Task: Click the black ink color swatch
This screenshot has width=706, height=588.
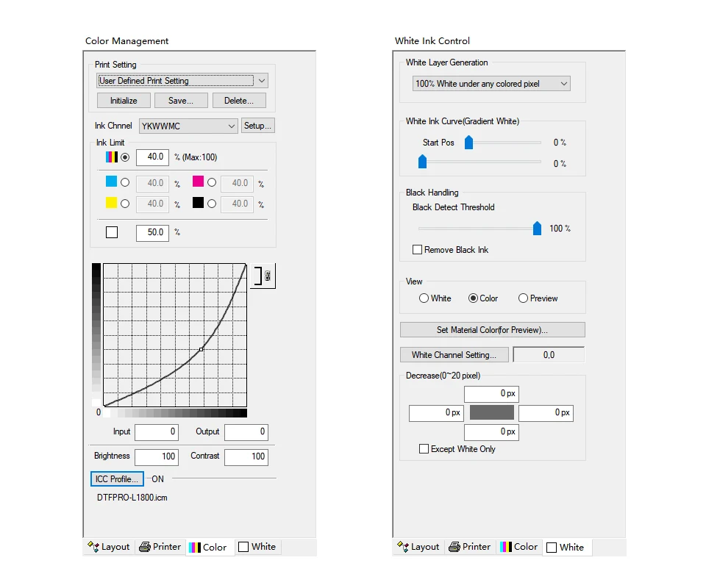Action: coord(198,202)
